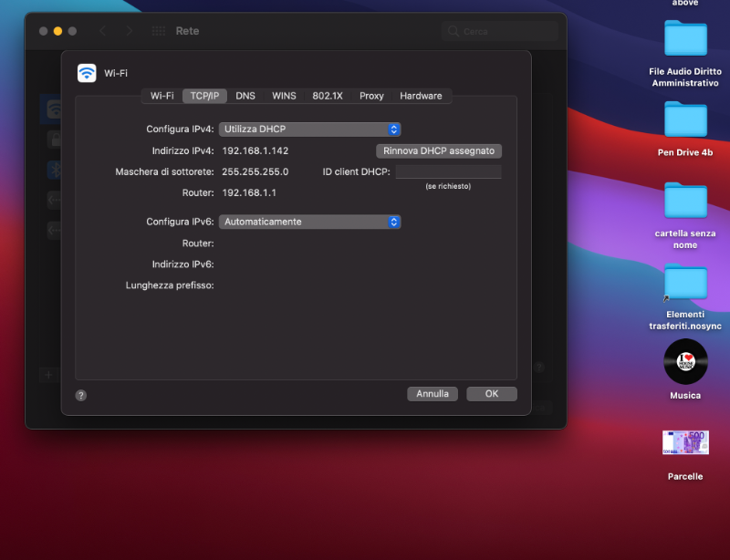The width and height of the screenshot is (730, 560).
Task: Click the Wi-Fi icon in the dialog header
Action: [x=87, y=73]
